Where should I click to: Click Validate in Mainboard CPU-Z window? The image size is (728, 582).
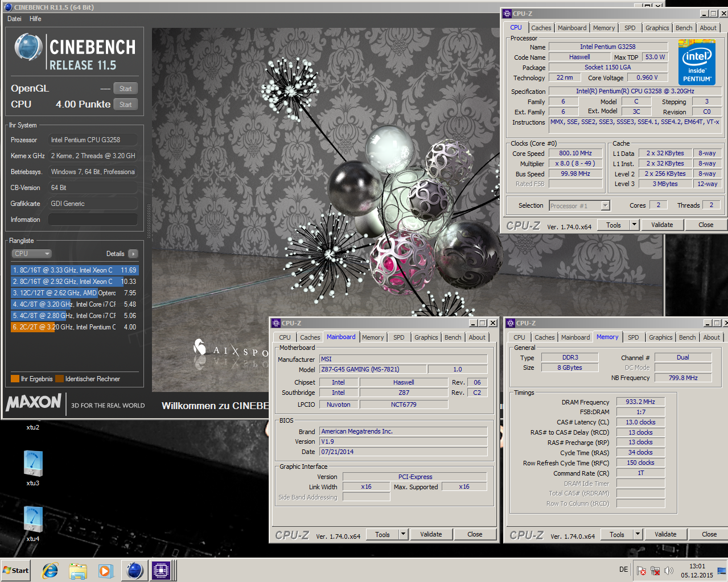click(431, 535)
